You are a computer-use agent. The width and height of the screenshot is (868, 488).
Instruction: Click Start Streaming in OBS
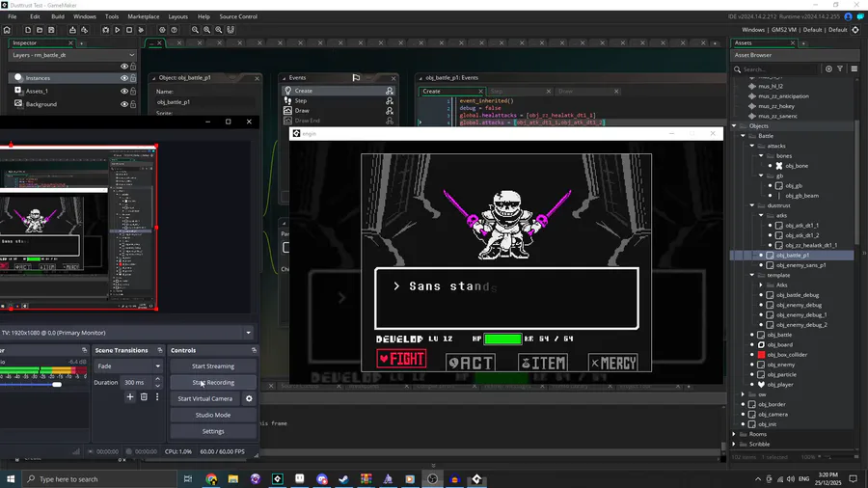pyautogui.click(x=213, y=366)
